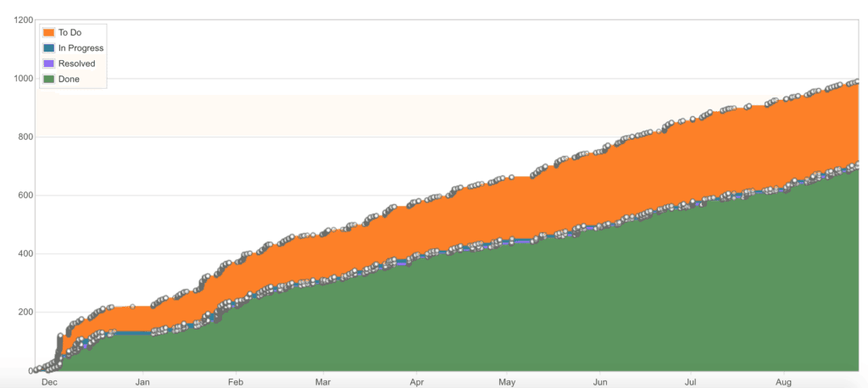Click the Jul axis label
This screenshot has height=388, width=868.
click(691, 382)
